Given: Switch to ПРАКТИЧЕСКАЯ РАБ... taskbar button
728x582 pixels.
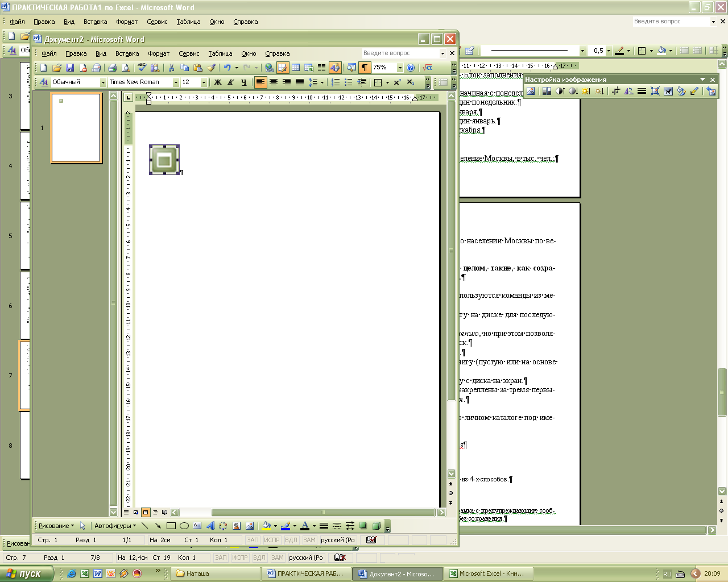Looking at the screenshot, I should 306,573.
